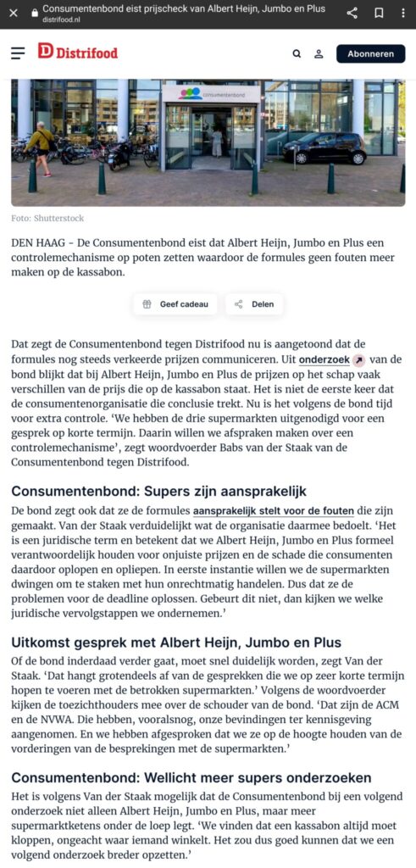This screenshot has width=416, height=868.
Task: Open the onderzoek link
Action: [324, 359]
